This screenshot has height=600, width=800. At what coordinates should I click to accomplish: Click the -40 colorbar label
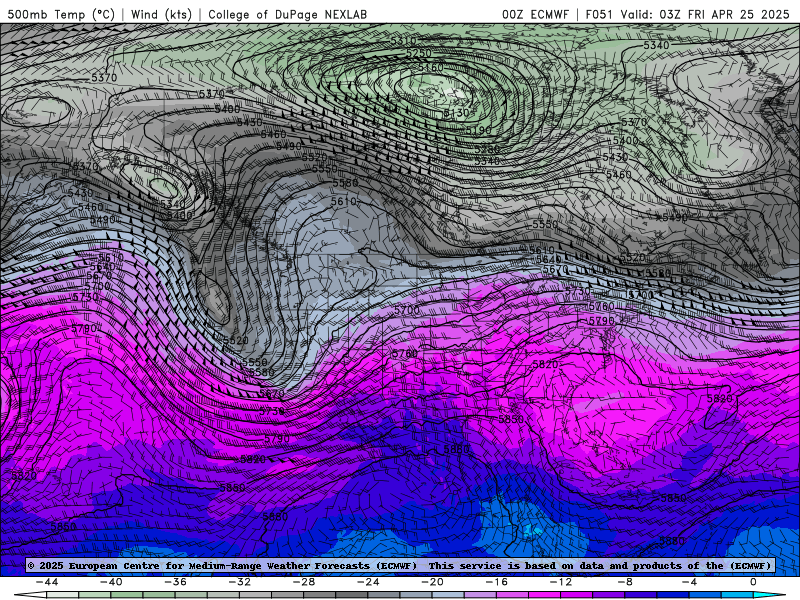click(111, 582)
